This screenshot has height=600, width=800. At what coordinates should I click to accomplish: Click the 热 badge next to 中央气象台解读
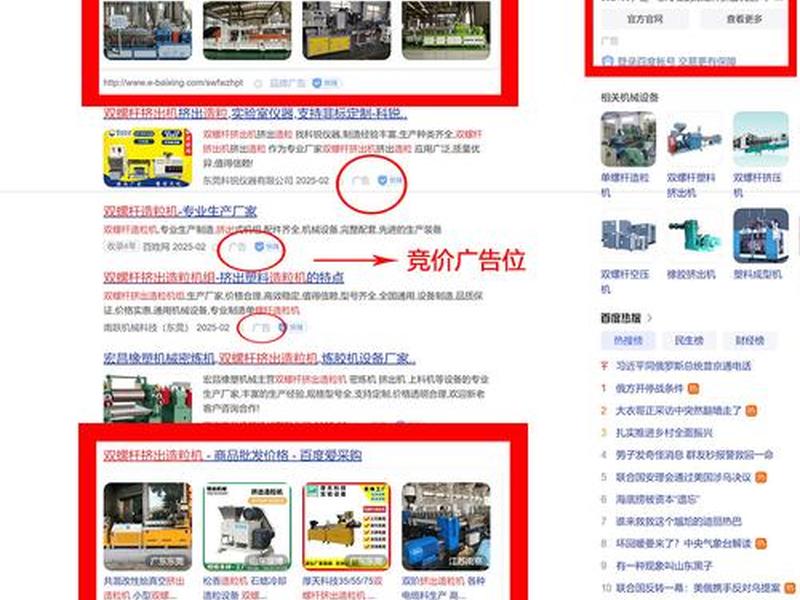pyautogui.click(x=761, y=543)
